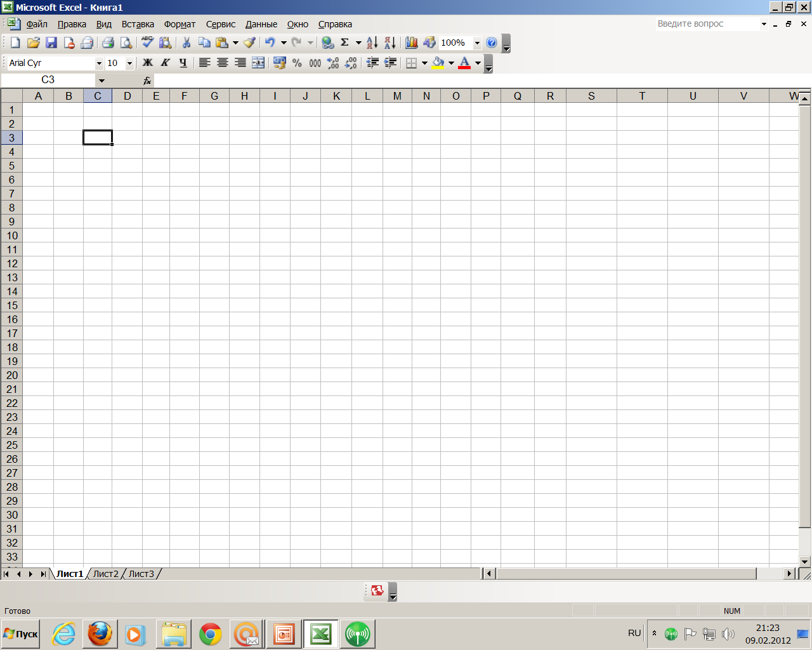
Task: Send workbook via the E-mail icon
Action: [x=87, y=43]
